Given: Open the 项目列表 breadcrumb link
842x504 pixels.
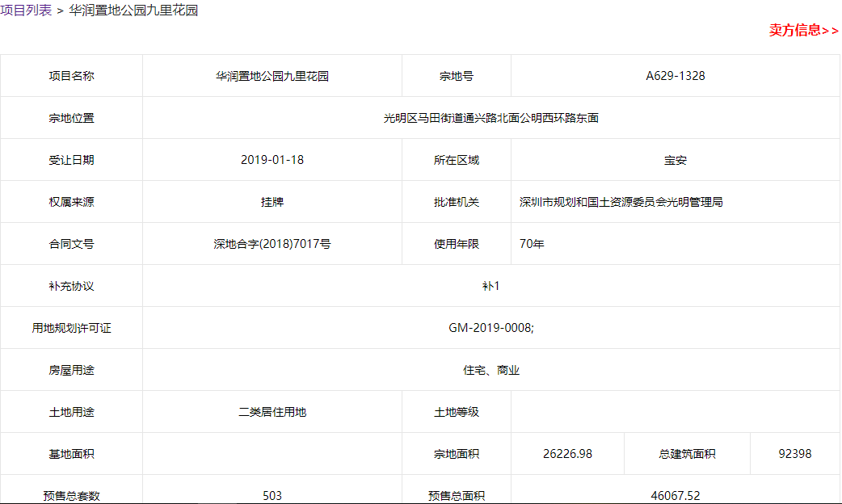Looking at the screenshot, I should click(x=26, y=10).
